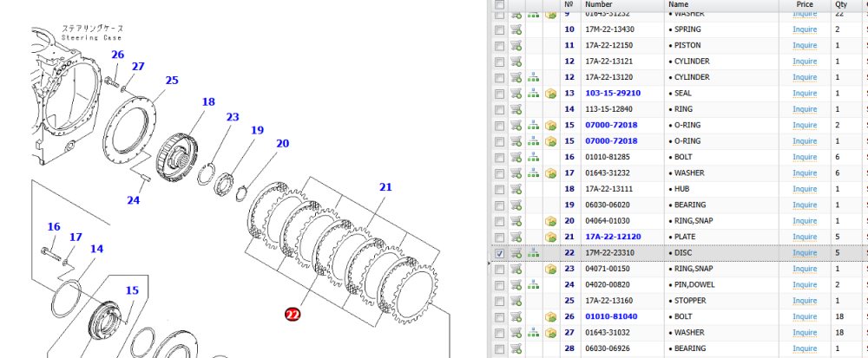This screenshot has height=358, width=868.
Task: Open hierarchy icon for BOLT 01010-81285
Action: click(533, 158)
